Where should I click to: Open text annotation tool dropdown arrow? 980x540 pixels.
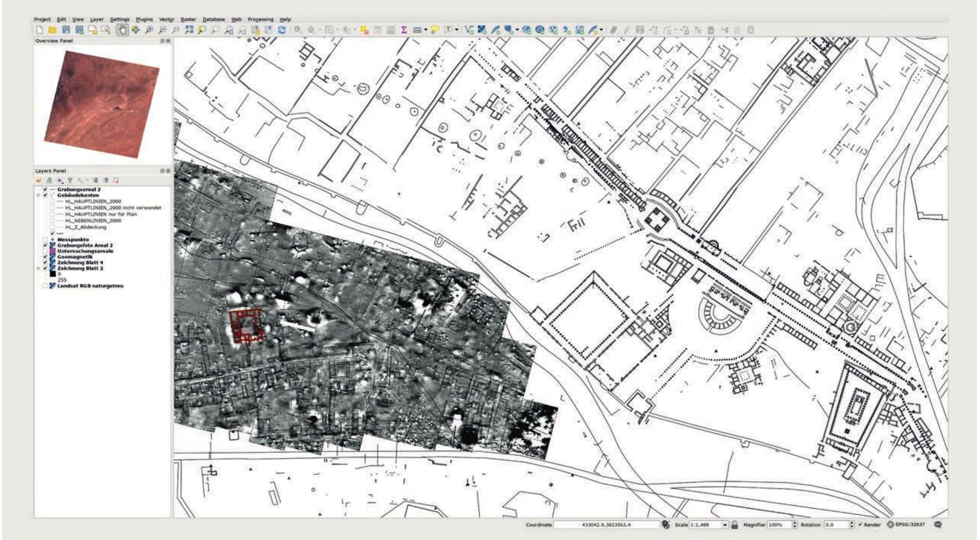point(457,30)
